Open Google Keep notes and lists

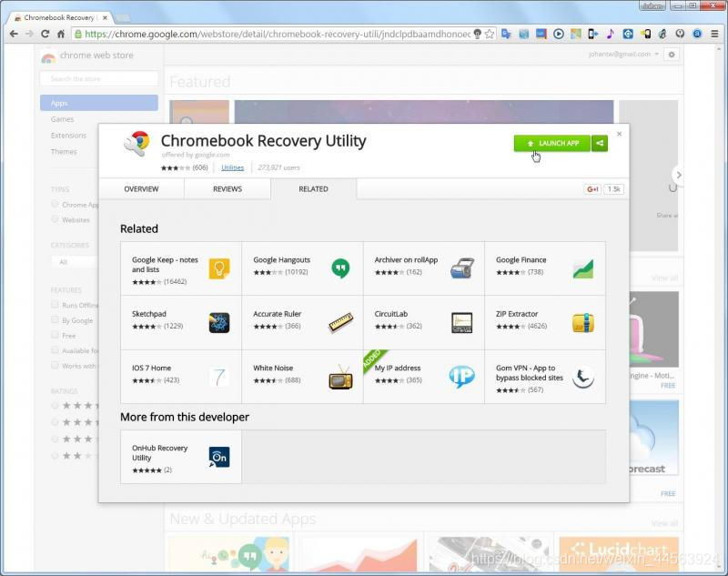pos(181,268)
